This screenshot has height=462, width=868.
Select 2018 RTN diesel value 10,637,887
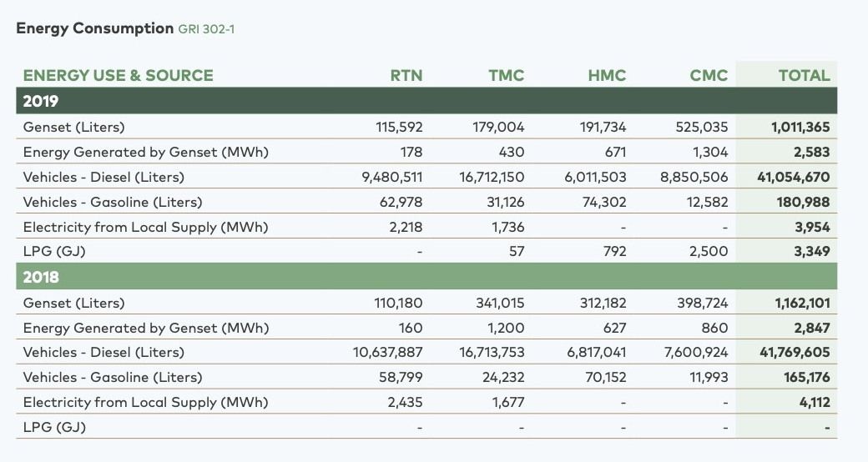[387, 353]
